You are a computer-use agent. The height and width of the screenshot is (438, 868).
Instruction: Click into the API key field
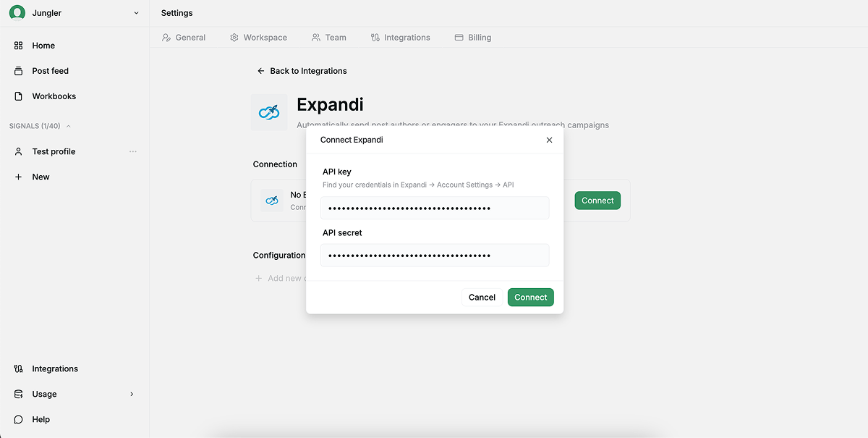[434, 209]
